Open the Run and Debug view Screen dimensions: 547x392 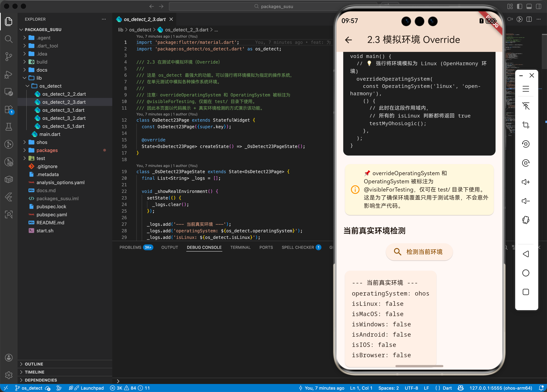(9, 75)
